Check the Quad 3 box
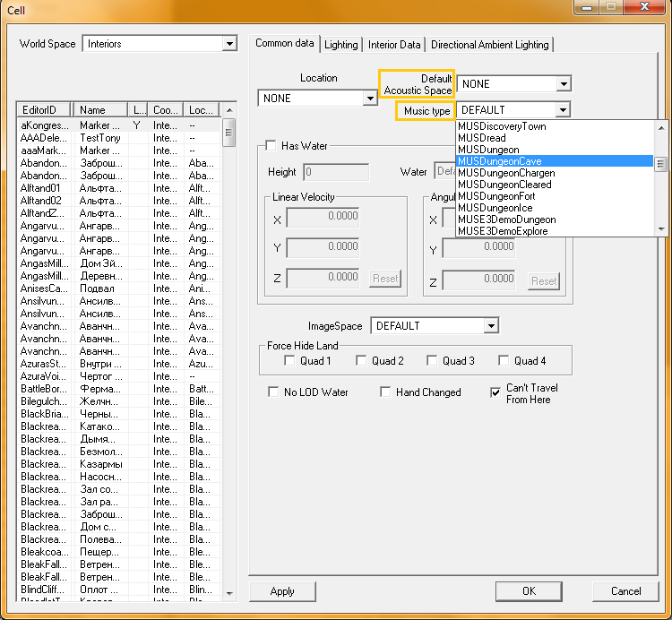Viewport: 672px width, 620px height. 432,361
